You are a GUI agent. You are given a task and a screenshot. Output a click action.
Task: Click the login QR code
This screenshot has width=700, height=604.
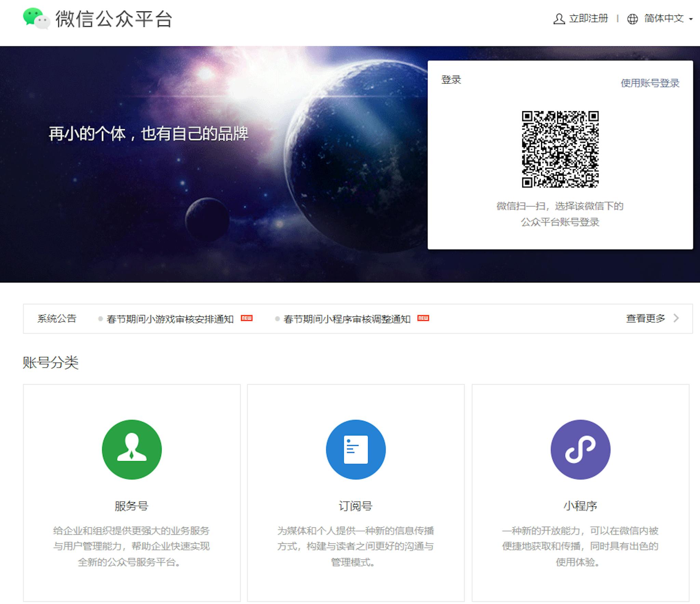tap(560, 149)
